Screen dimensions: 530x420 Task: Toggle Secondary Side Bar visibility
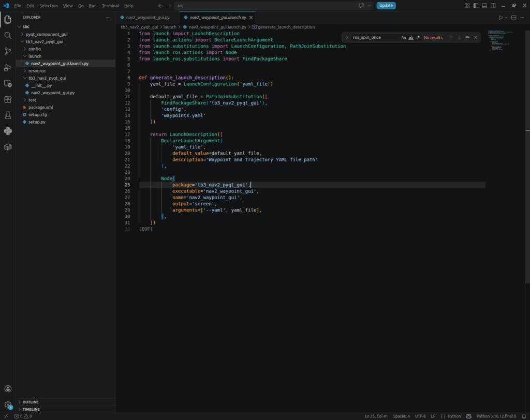click(493, 6)
